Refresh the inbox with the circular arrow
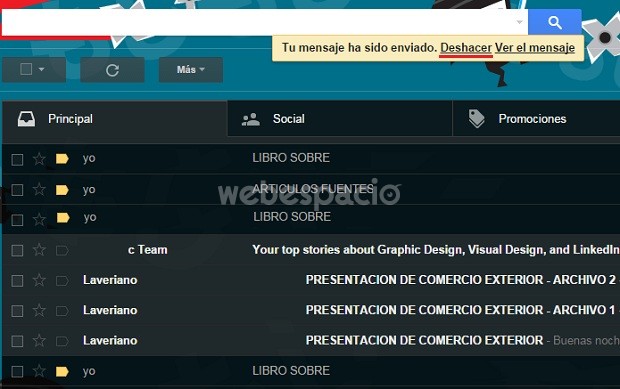The width and height of the screenshot is (620, 389). click(x=112, y=70)
